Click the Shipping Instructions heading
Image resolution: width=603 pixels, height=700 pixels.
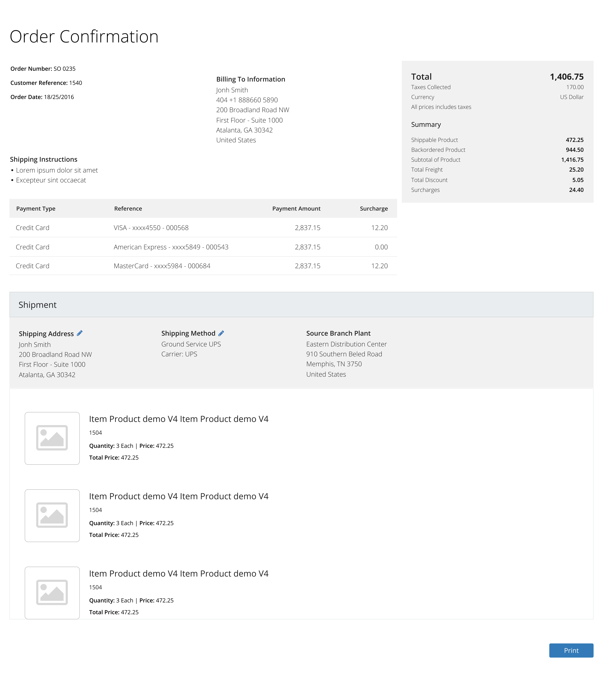pyautogui.click(x=44, y=159)
